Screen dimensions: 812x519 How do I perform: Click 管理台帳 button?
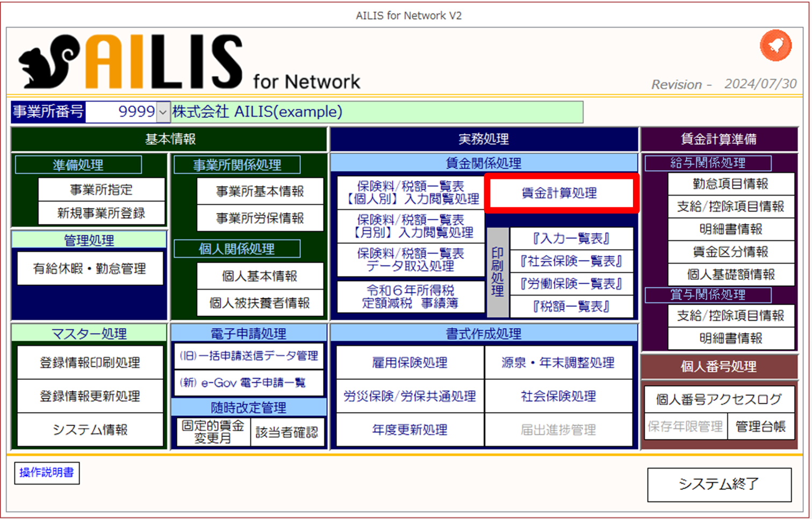760,427
